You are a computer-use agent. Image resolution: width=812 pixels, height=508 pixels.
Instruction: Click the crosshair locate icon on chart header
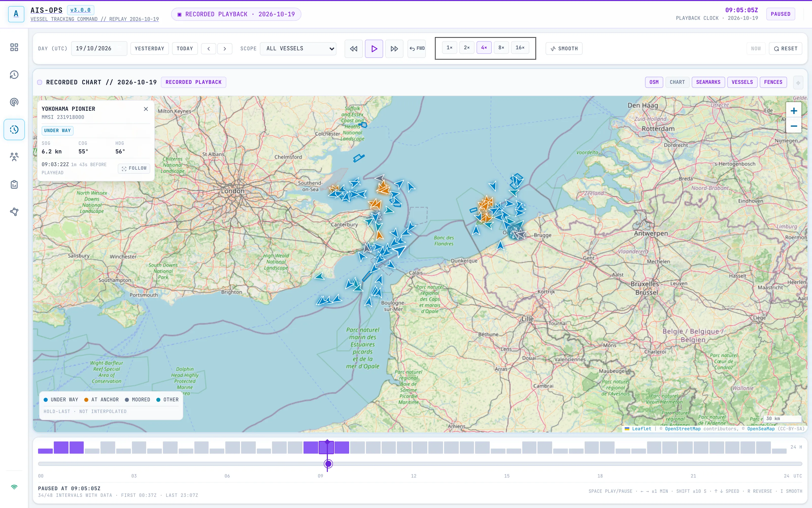point(798,83)
